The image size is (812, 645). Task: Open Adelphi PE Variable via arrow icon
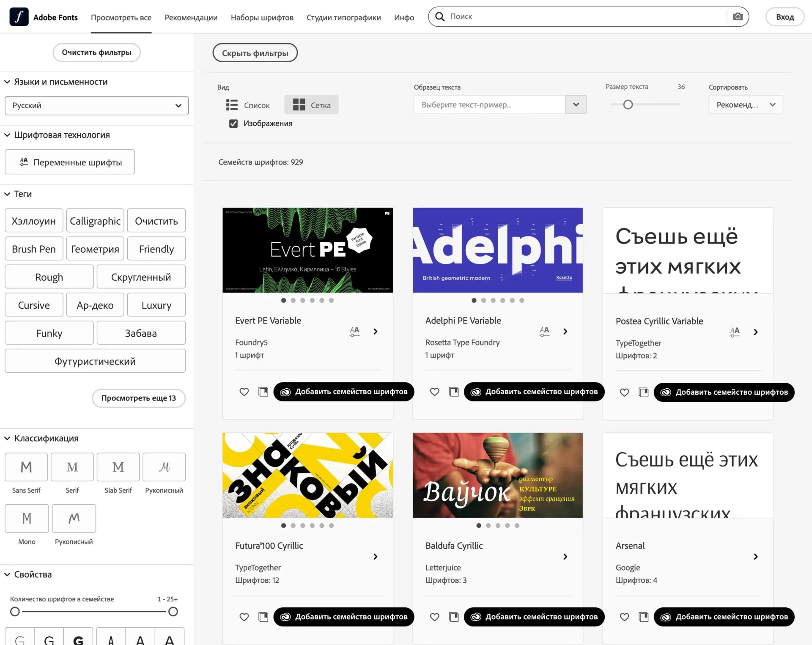[x=565, y=331]
